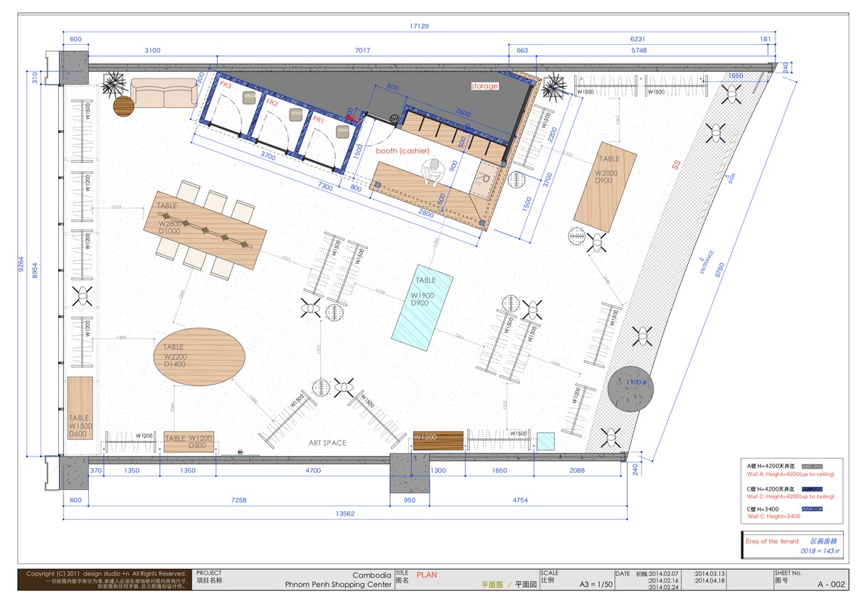
Task: Click the cashier person figure in the booth
Action: point(433,173)
